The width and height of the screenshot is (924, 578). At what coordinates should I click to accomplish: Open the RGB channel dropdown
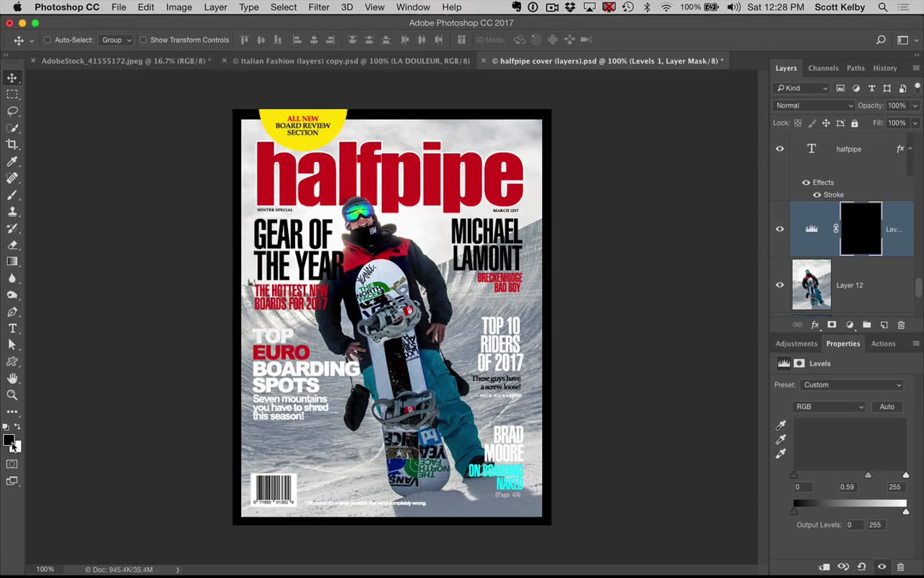click(829, 406)
